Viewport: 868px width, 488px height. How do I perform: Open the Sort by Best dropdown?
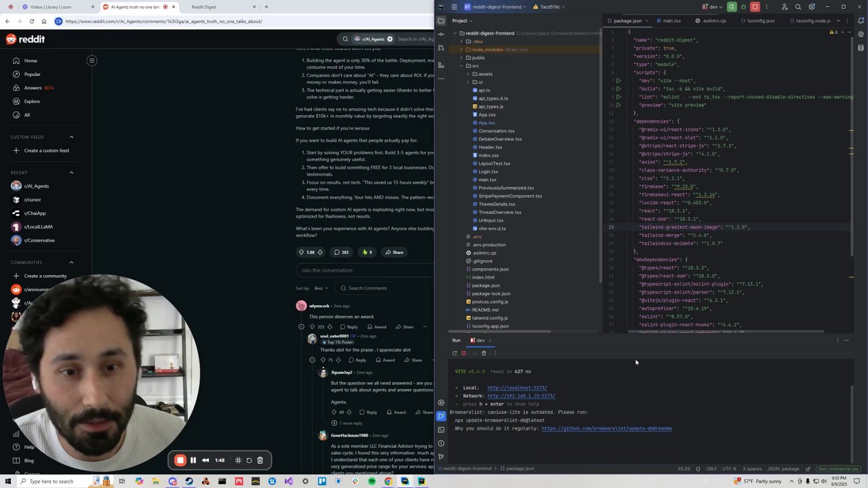click(321, 288)
